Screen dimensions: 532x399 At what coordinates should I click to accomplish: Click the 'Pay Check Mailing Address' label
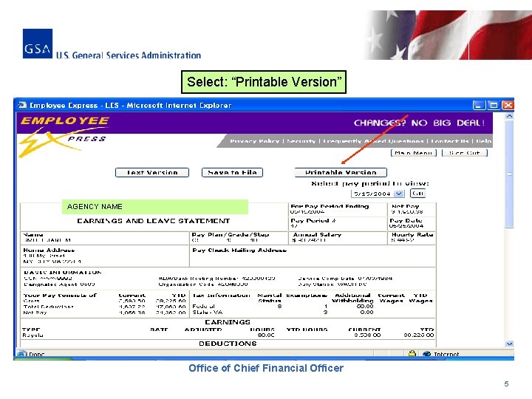pos(239,250)
